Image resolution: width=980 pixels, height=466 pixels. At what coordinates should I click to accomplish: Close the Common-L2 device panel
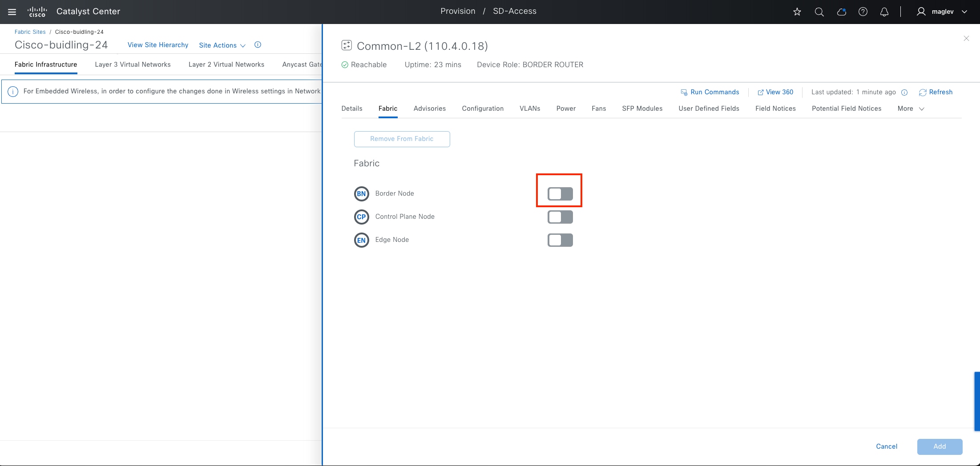pyautogui.click(x=966, y=39)
